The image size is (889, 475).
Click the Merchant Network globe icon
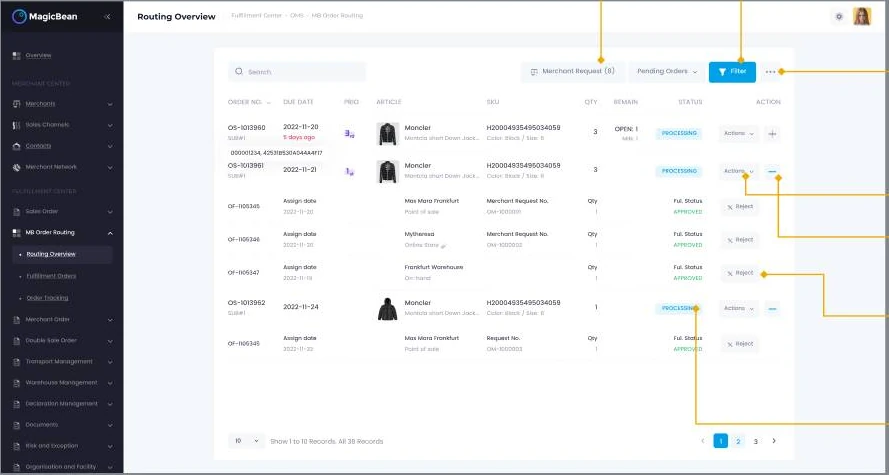point(16,167)
